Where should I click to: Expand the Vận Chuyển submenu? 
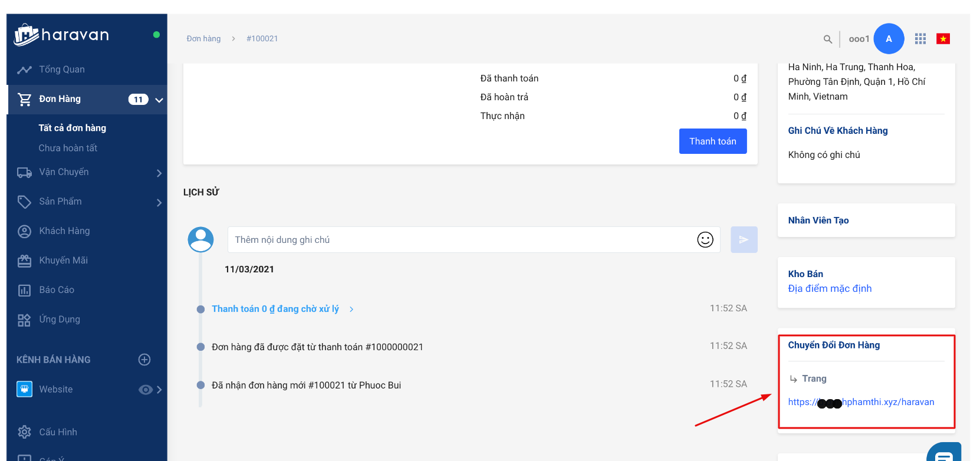[159, 173]
